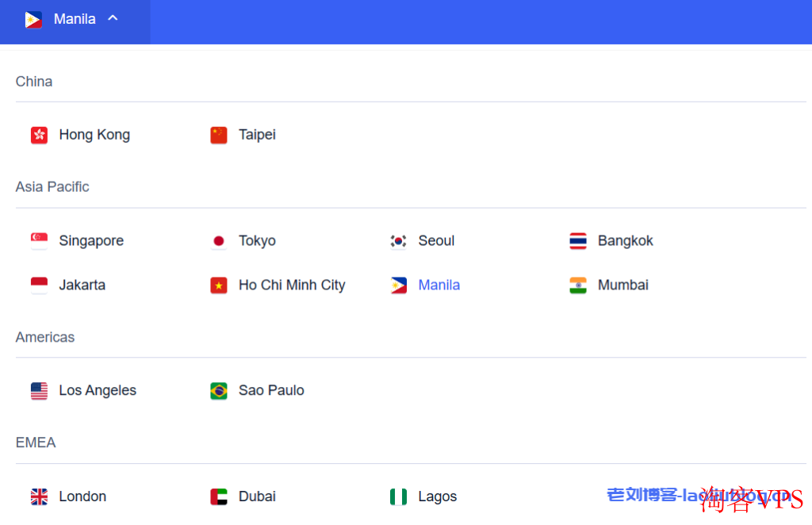Click the Philippines flag in header dropdown

pos(33,20)
